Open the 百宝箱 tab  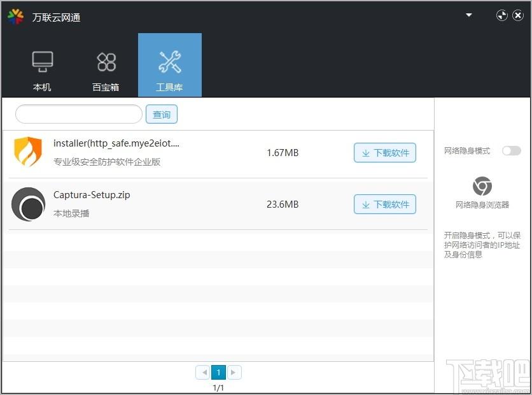pos(106,65)
